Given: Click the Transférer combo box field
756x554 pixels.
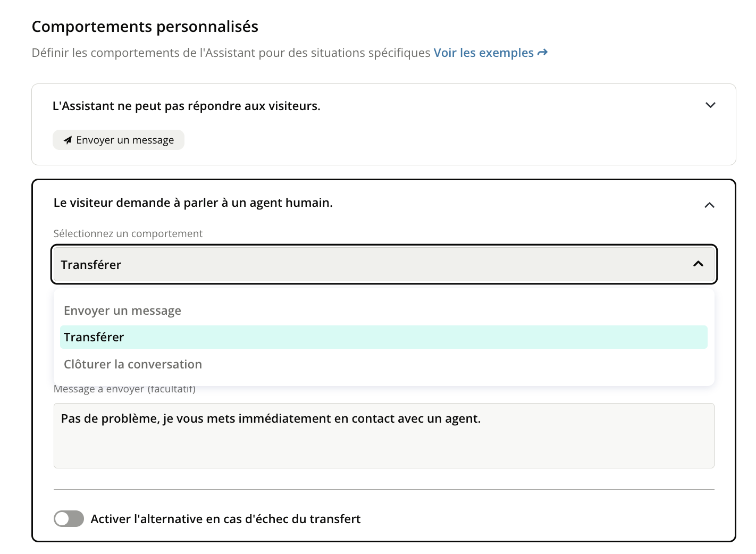Looking at the screenshot, I should pyautogui.click(x=372, y=264).
